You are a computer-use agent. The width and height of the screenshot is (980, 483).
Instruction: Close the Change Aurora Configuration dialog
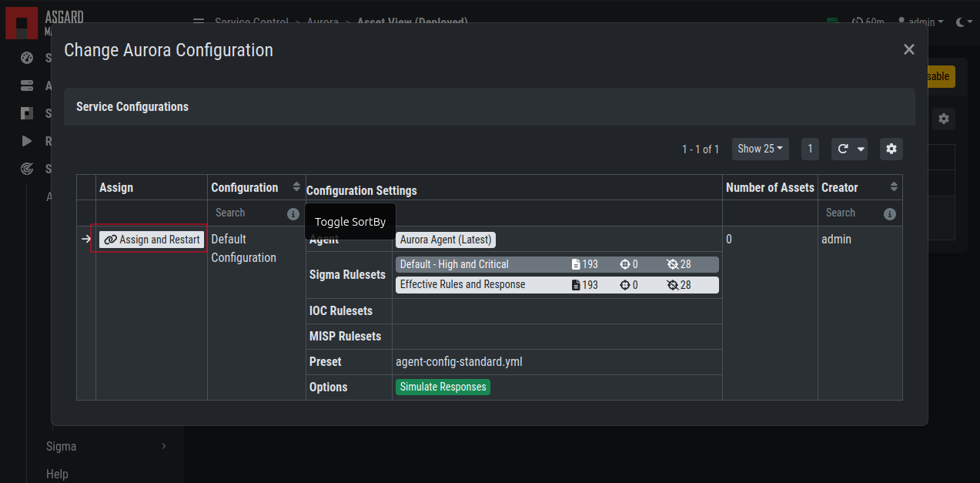[909, 49]
